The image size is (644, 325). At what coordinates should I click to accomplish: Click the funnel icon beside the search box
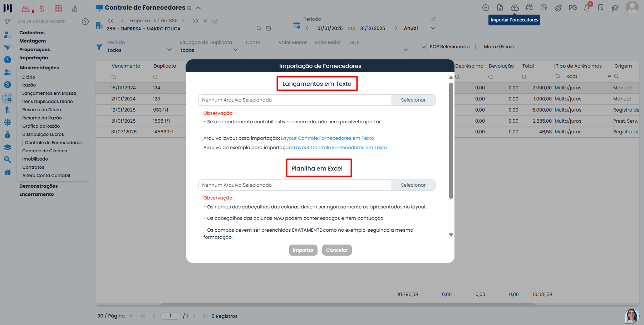click(x=7, y=21)
